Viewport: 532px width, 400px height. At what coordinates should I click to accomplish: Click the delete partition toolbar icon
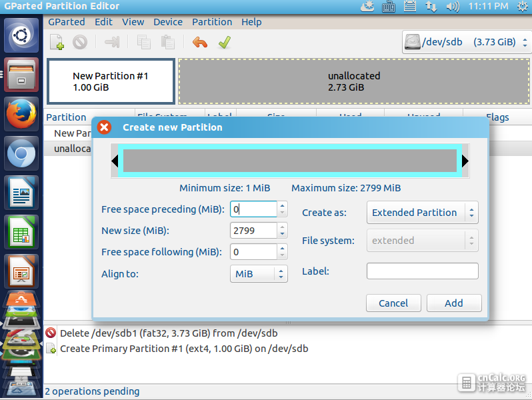pos(80,43)
